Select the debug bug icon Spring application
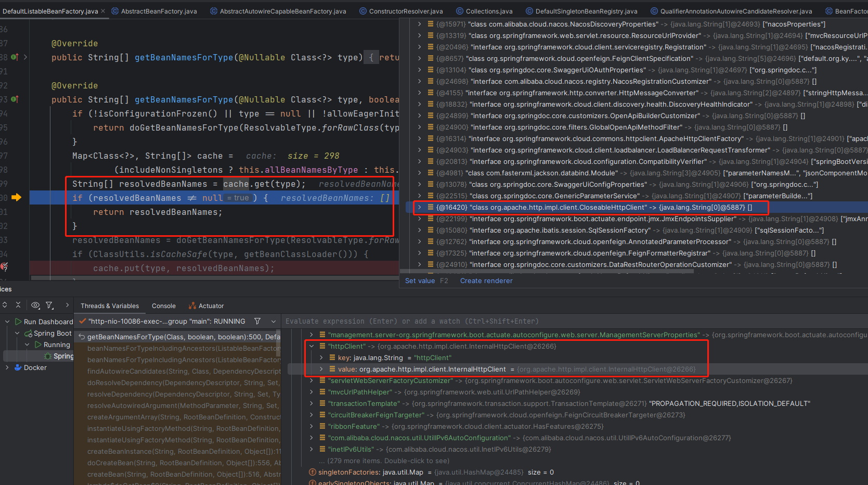 point(48,356)
